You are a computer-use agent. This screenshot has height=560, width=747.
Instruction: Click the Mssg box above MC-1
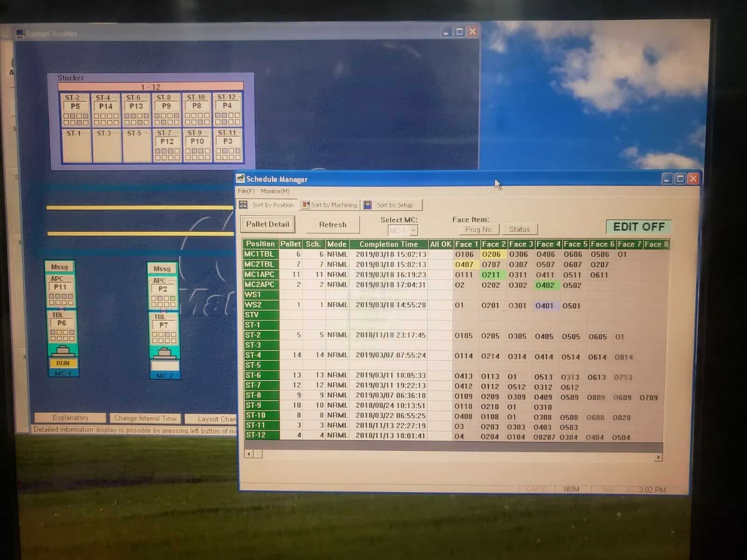point(59,267)
